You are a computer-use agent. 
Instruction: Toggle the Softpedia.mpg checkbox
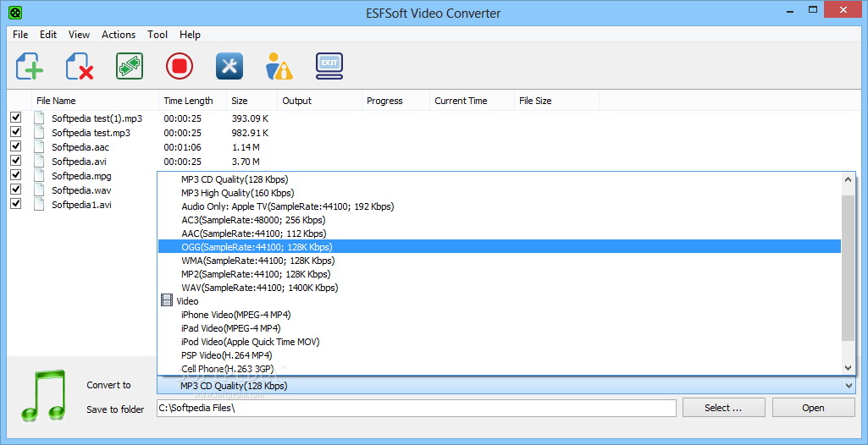pyautogui.click(x=16, y=174)
